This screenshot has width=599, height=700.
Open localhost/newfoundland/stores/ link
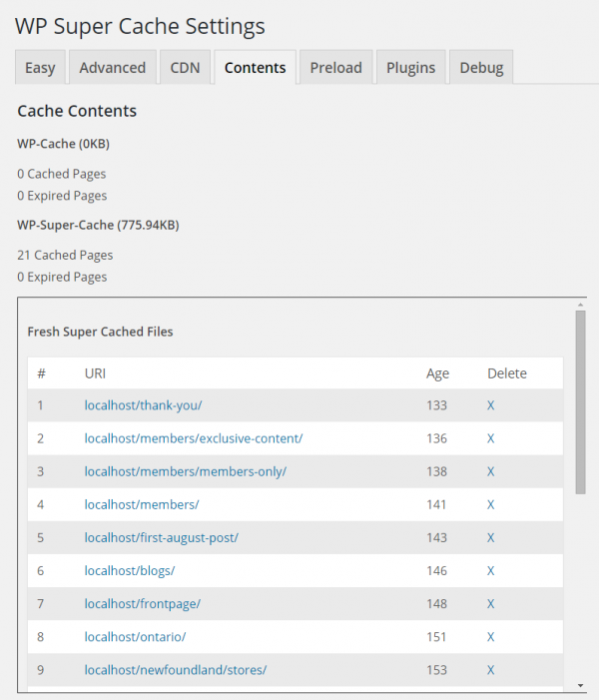point(176,670)
